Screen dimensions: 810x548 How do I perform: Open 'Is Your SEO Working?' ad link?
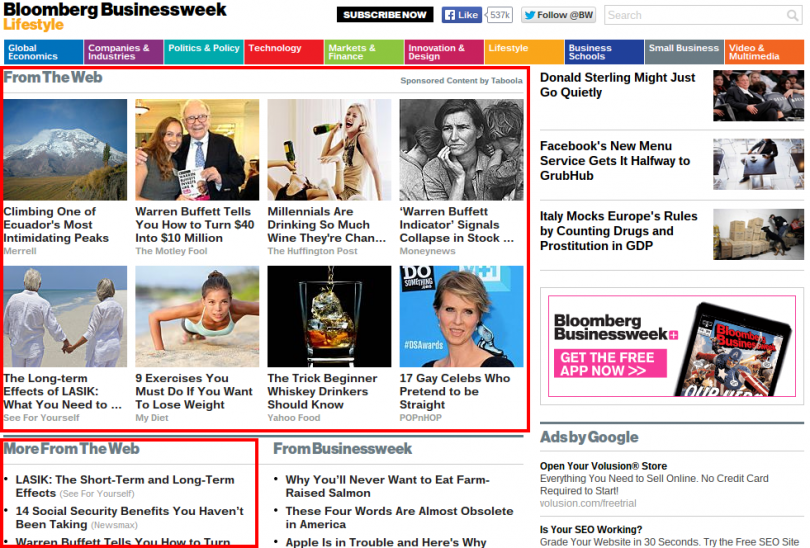[591, 529]
